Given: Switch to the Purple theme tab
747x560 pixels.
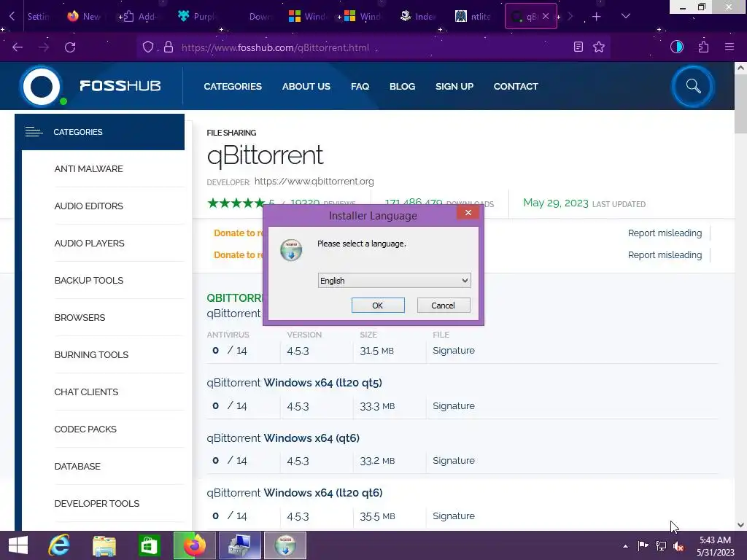Looking at the screenshot, I should point(197,17).
